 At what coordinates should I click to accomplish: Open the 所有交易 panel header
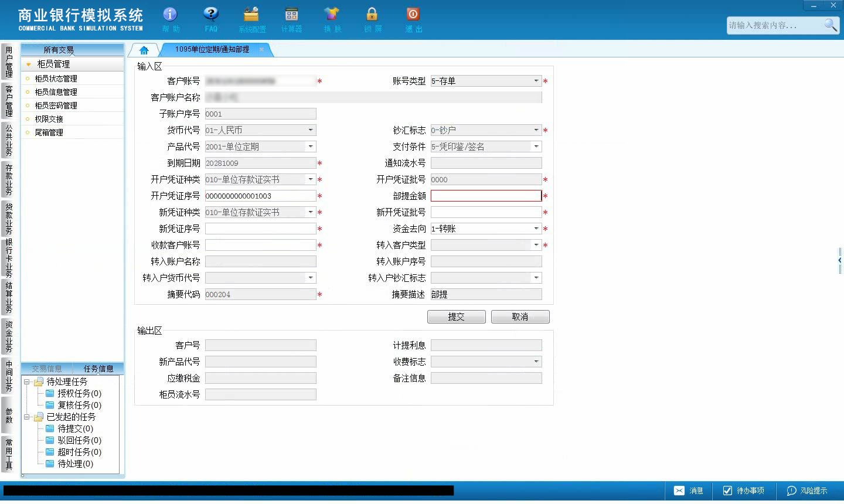click(59, 50)
